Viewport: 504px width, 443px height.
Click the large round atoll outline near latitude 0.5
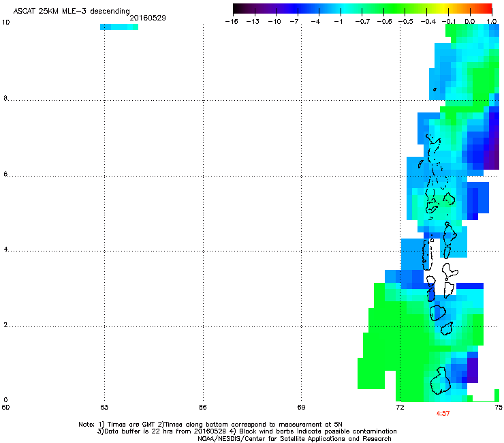(440, 381)
